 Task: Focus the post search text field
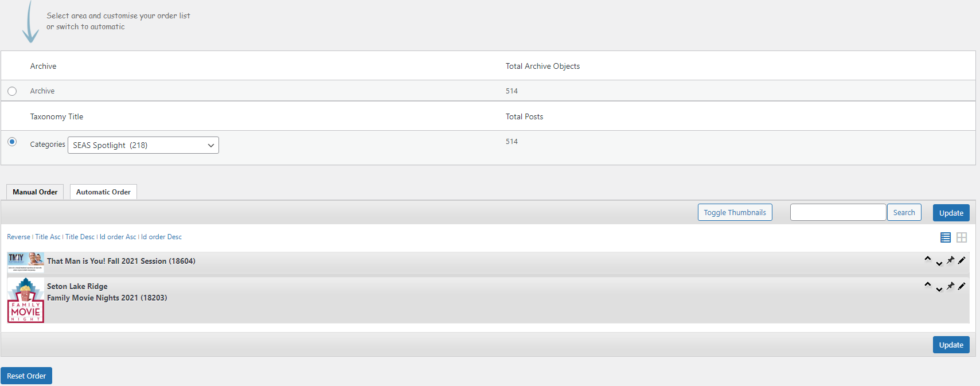838,212
